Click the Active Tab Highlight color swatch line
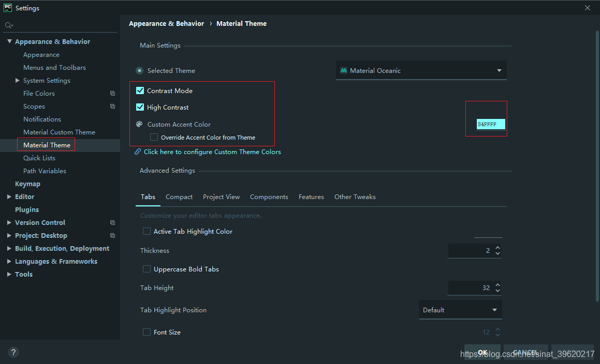600x364 pixels. [x=488, y=237]
